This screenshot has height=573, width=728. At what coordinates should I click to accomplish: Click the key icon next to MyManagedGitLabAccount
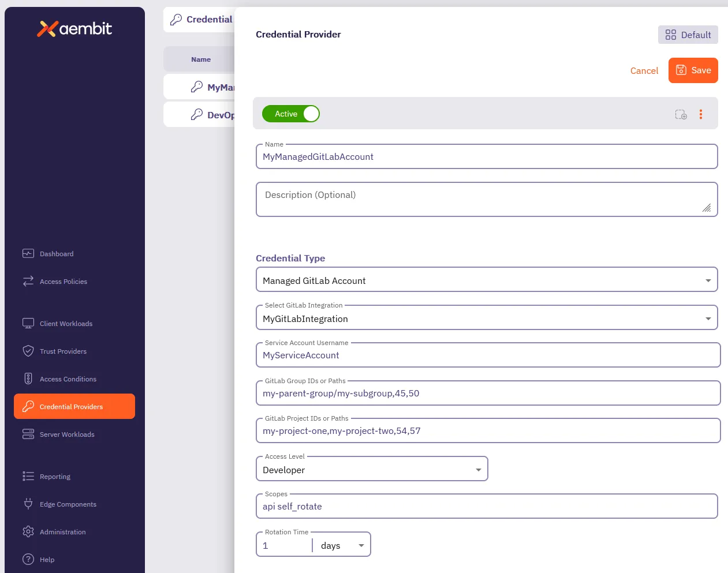[197, 87]
